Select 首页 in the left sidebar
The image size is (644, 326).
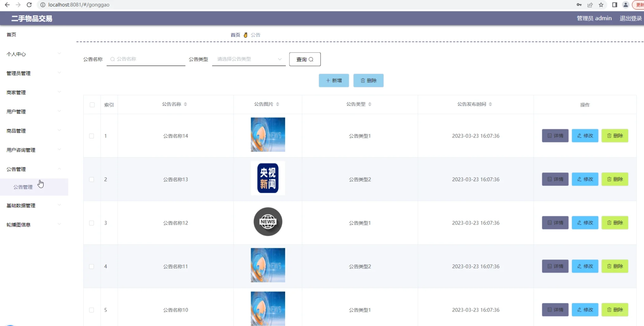11,34
